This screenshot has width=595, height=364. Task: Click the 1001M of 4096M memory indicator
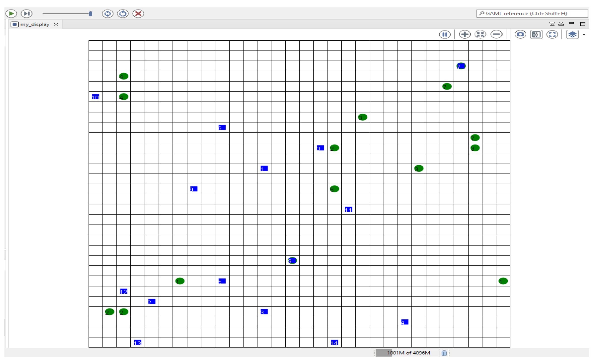point(408,353)
